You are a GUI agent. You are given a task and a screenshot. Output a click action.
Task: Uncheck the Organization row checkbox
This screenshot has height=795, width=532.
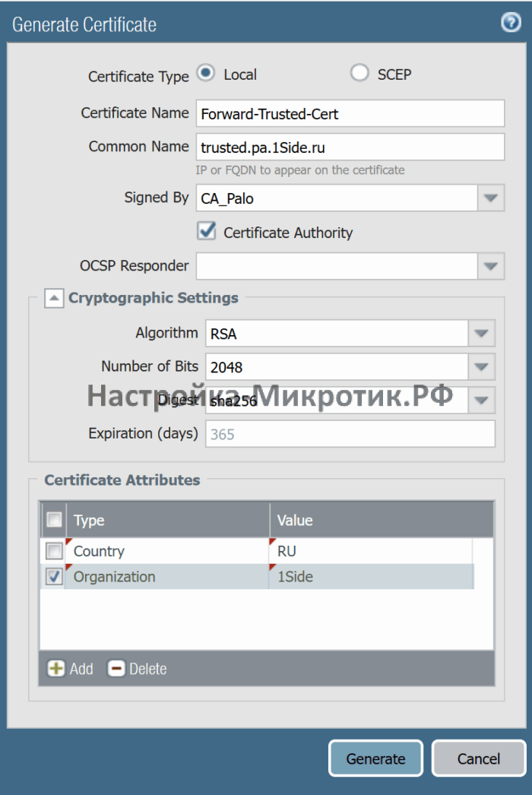point(54,576)
